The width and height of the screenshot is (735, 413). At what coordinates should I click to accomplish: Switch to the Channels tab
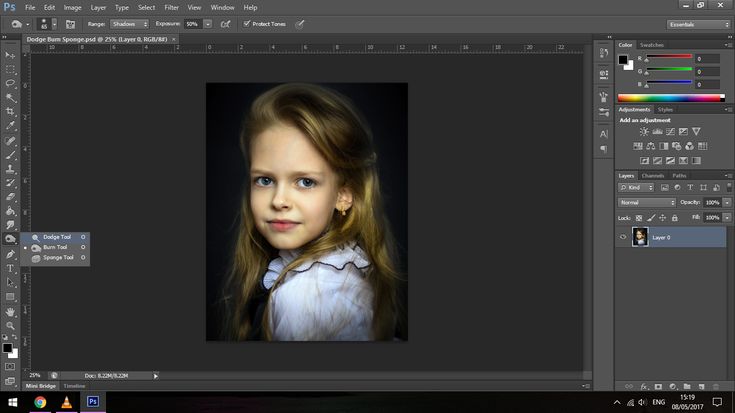point(652,175)
